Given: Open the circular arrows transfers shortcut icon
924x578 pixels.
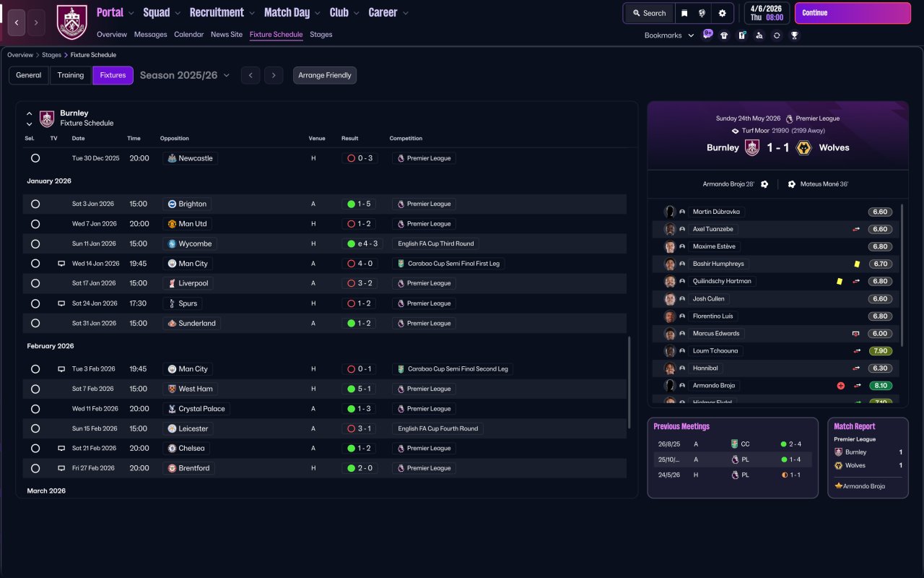Looking at the screenshot, I should (x=777, y=35).
